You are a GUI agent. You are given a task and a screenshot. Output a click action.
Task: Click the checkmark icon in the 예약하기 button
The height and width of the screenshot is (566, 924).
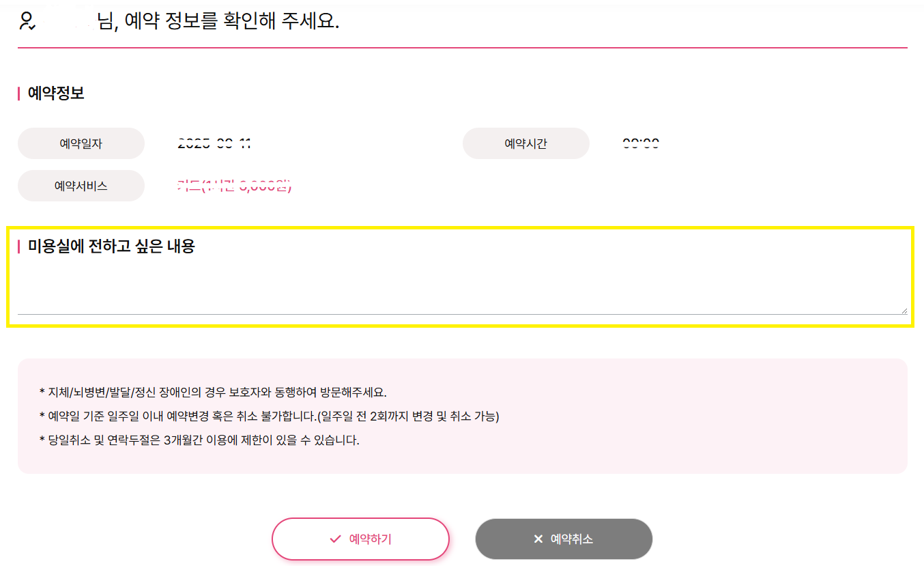[335, 539]
